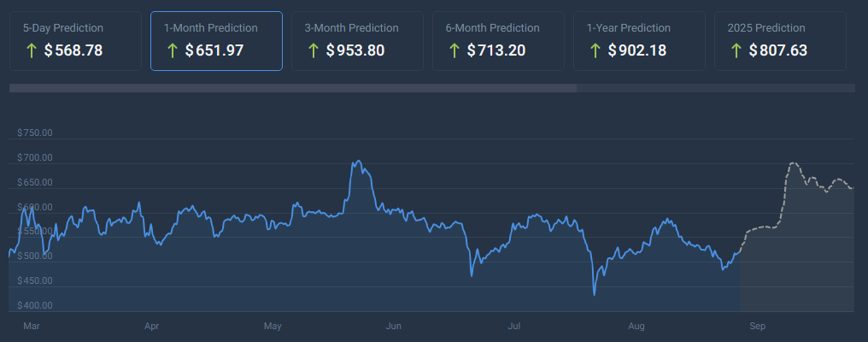Click the 3-Month Prediction up arrow icon

click(x=314, y=50)
